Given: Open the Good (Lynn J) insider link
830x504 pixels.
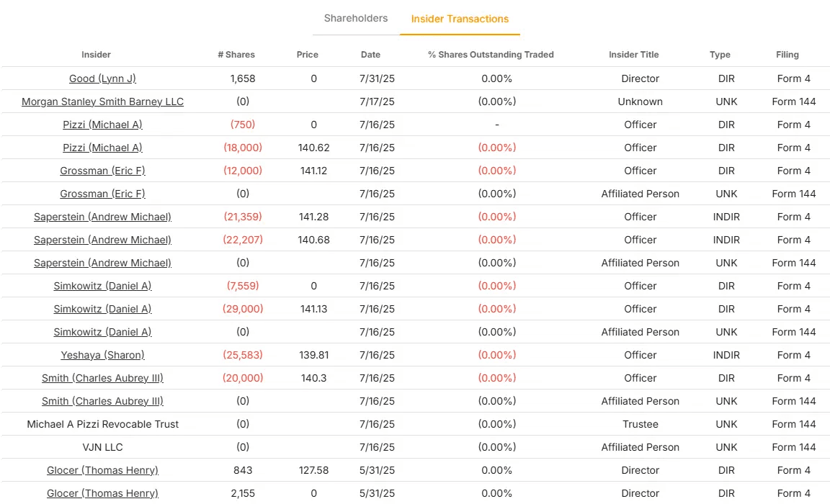Looking at the screenshot, I should tap(102, 78).
